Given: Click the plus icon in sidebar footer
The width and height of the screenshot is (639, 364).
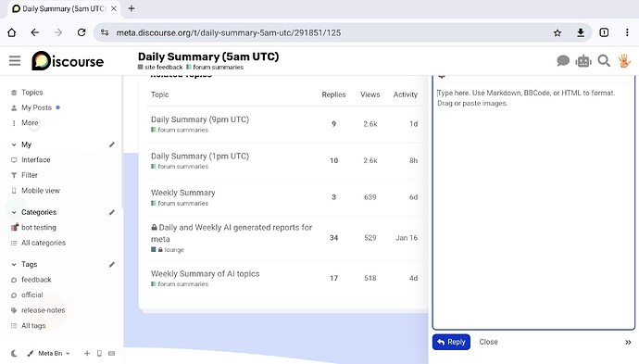Looking at the screenshot, I should [87, 354].
